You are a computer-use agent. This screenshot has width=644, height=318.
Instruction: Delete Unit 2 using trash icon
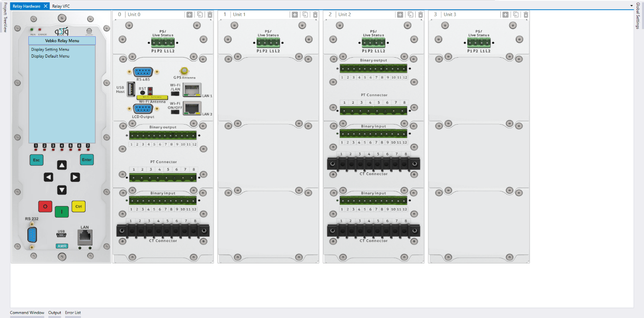420,14
